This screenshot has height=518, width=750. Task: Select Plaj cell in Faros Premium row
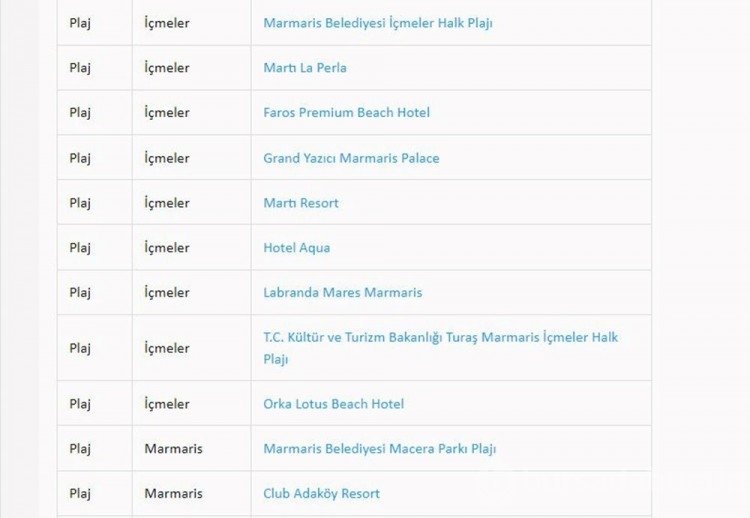pyautogui.click(x=95, y=112)
